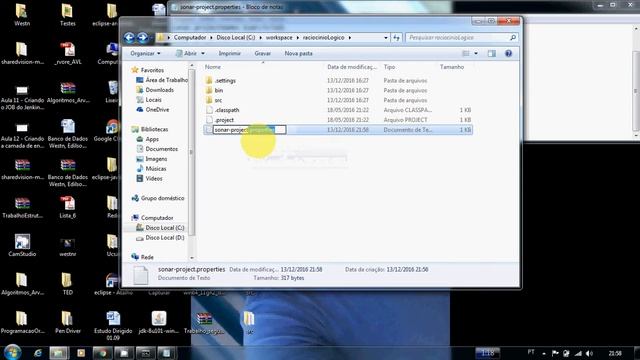Open Músicas library in the navigation pane
The width and height of the screenshot is (640, 360).
156,169
